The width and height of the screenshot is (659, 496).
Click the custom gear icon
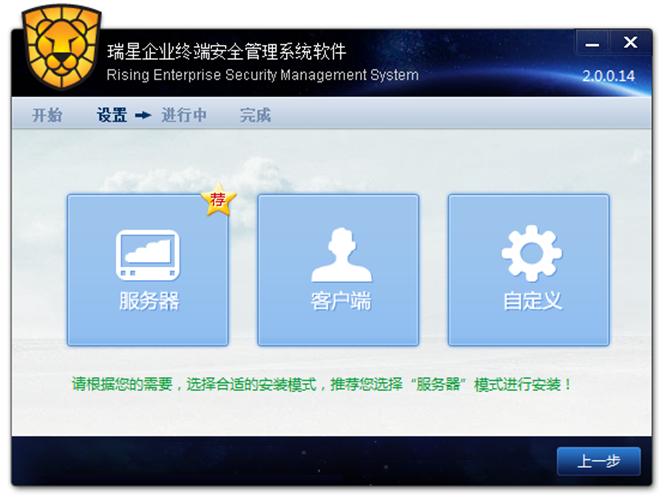532,253
